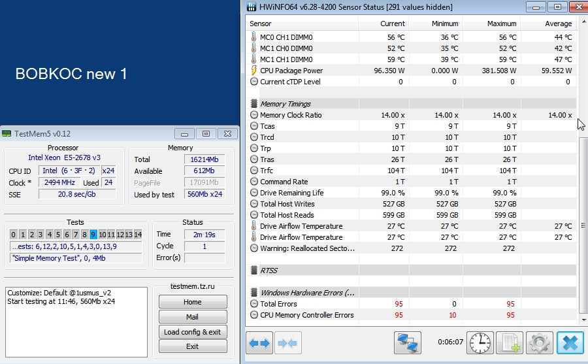Select test box number 9 in TestMem5
The image size is (588, 364).
tap(93, 235)
